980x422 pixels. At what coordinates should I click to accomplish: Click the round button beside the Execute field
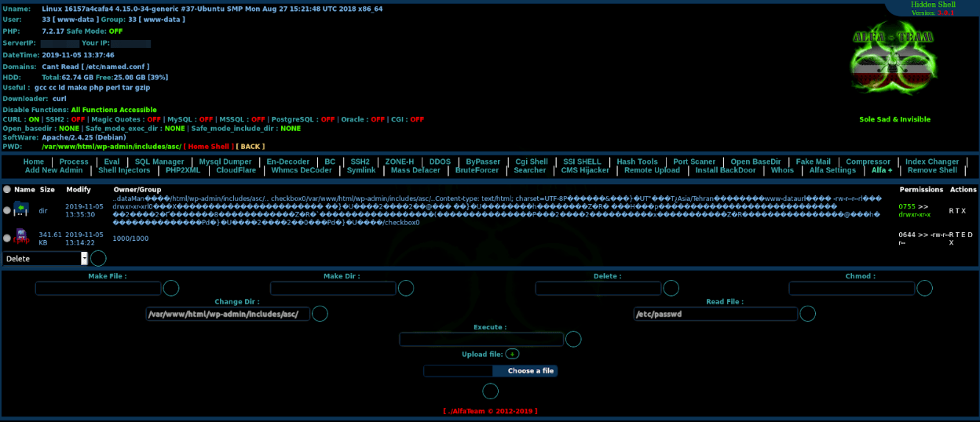point(573,339)
